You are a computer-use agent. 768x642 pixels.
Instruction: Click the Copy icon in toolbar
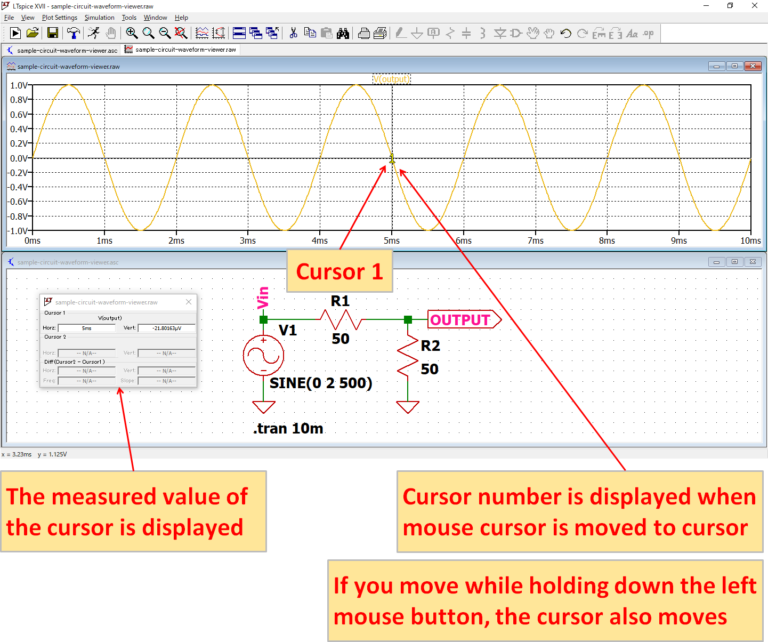[x=310, y=33]
